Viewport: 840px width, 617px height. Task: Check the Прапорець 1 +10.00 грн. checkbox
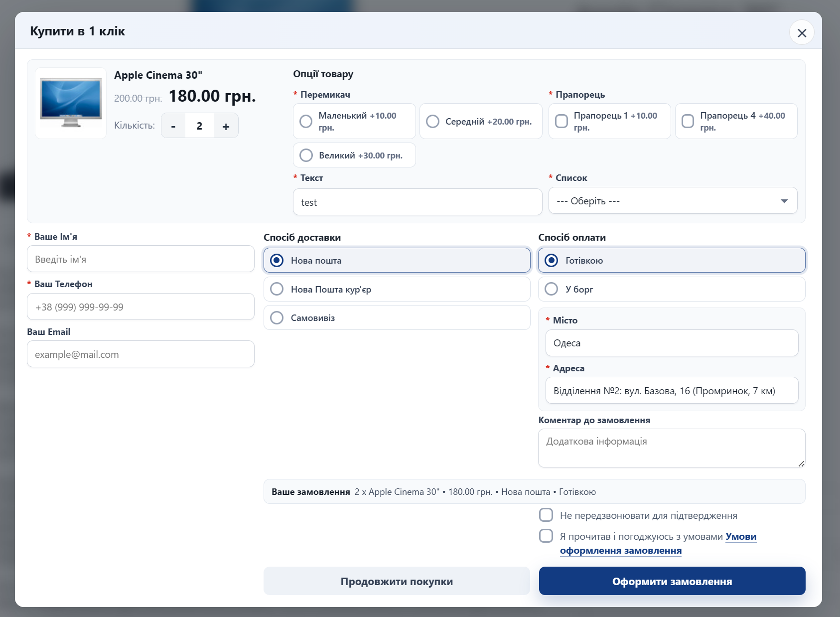pos(610,121)
